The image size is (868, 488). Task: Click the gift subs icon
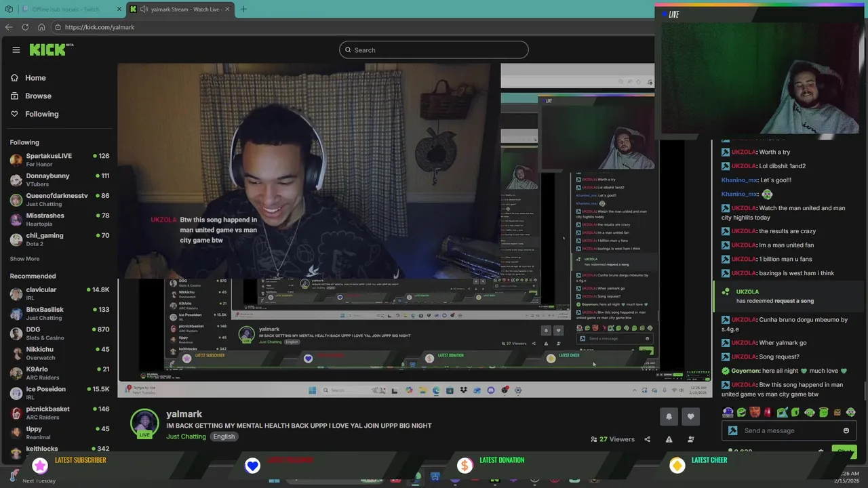pos(691,439)
